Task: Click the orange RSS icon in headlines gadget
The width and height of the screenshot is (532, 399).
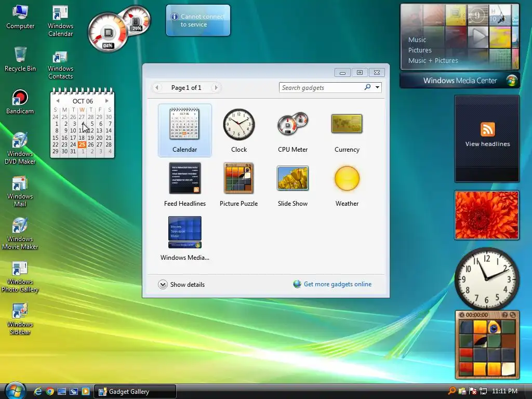Action: coord(487,129)
